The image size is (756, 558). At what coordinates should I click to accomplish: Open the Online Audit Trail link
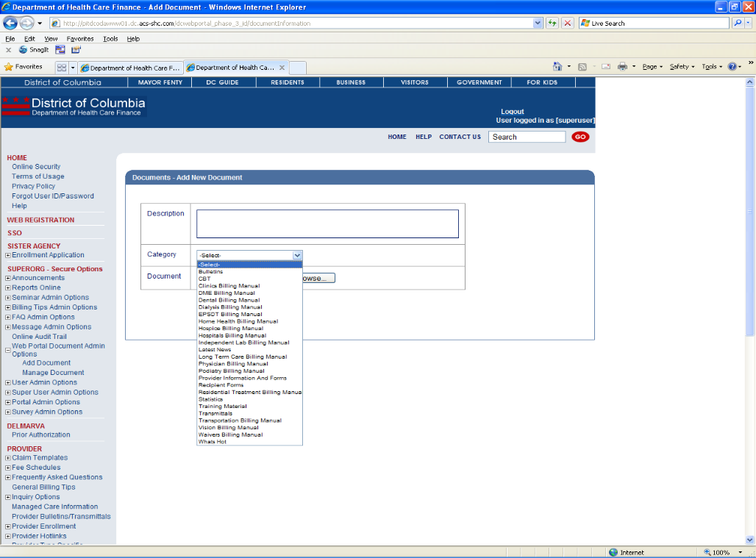[x=39, y=336]
